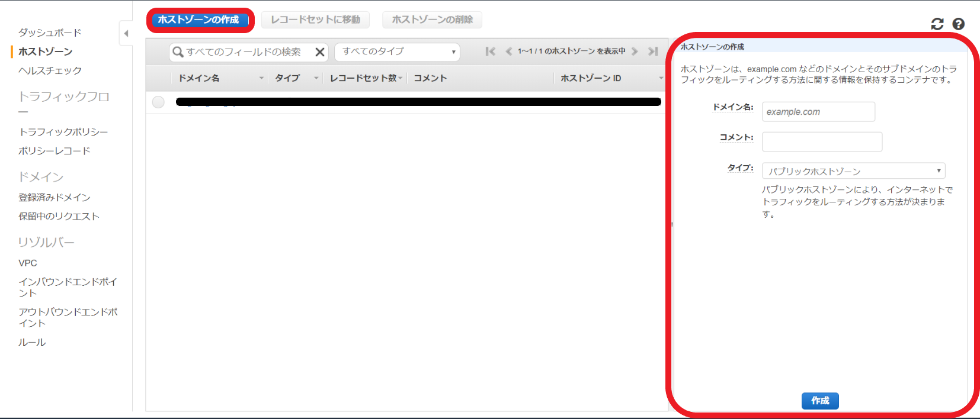Expand the パブリックホストゾーン type dropdown

coord(853,171)
